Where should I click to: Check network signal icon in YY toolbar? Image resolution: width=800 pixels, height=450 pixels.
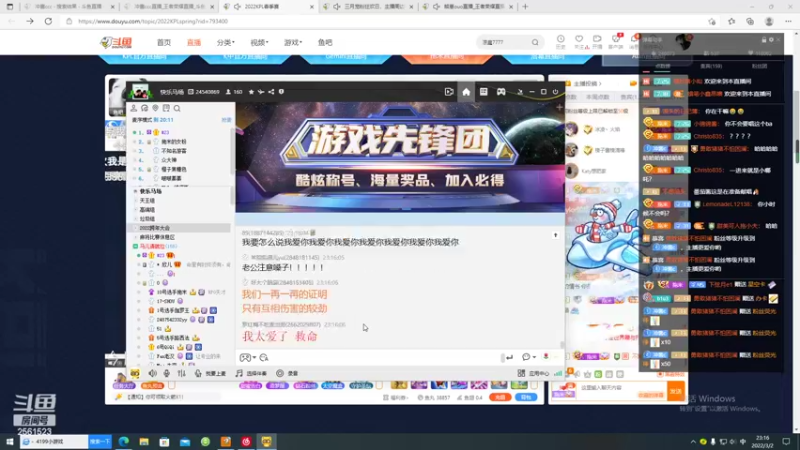click(x=558, y=373)
